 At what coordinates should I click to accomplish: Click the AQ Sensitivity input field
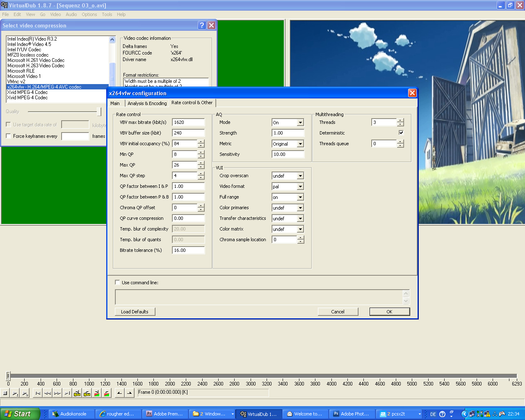click(288, 154)
